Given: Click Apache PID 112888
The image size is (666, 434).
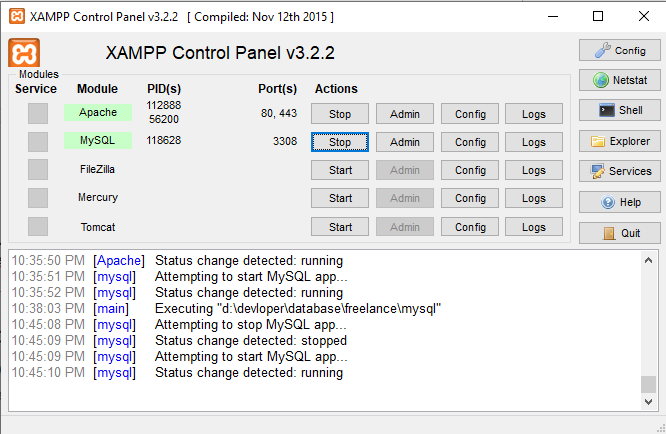Looking at the screenshot, I should 164,105.
